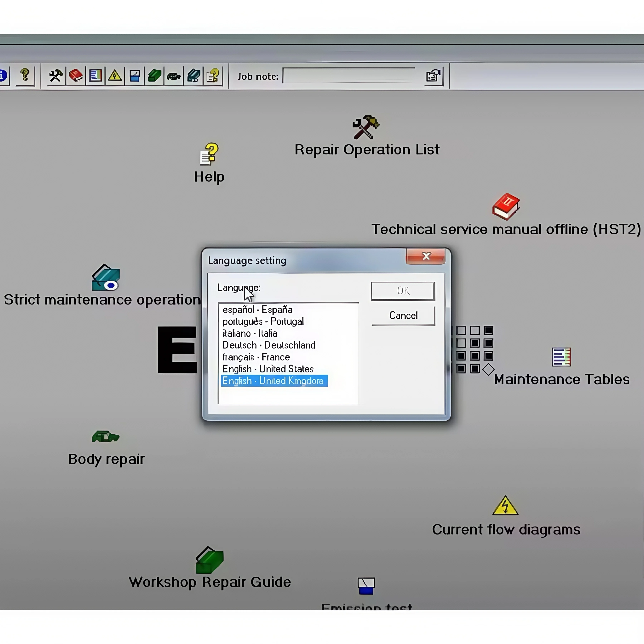Select Deutsch - Deutschland language option
Image resolution: width=644 pixels, height=644 pixels.
(269, 345)
